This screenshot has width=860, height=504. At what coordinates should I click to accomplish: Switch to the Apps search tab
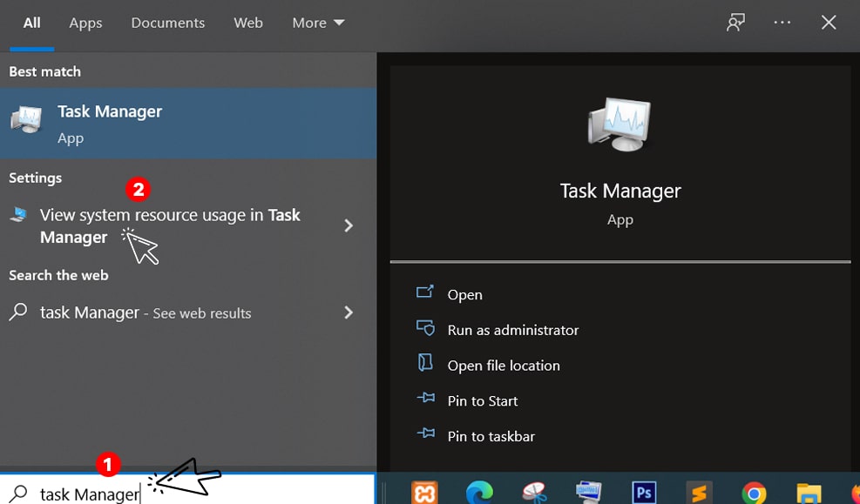click(x=85, y=23)
